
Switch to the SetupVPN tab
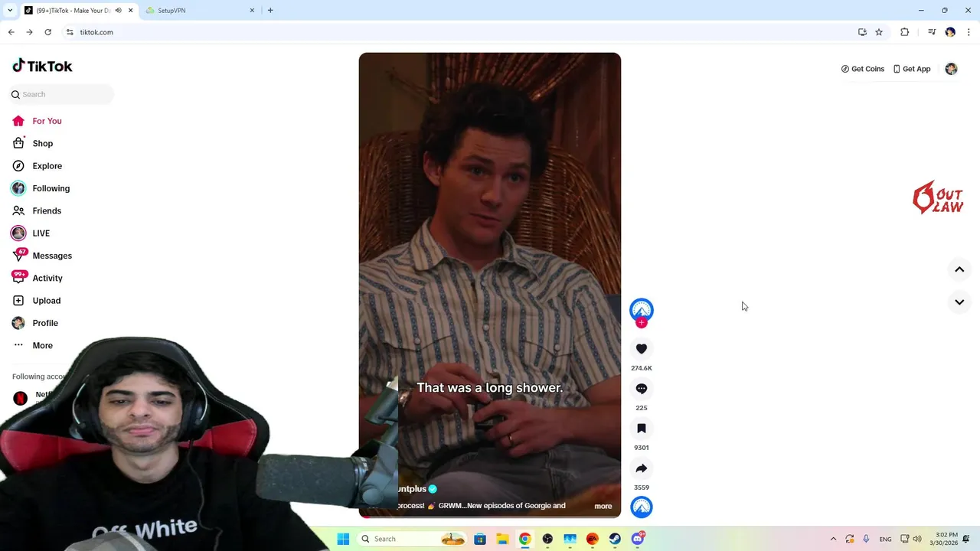(x=199, y=11)
